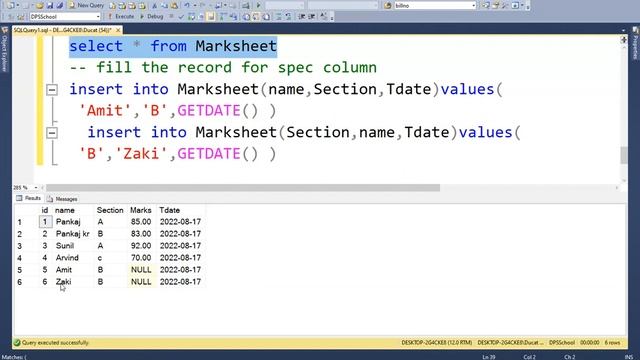Click the green Start play icon
This screenshot has width=640, height=360.
tap(258, 5)
